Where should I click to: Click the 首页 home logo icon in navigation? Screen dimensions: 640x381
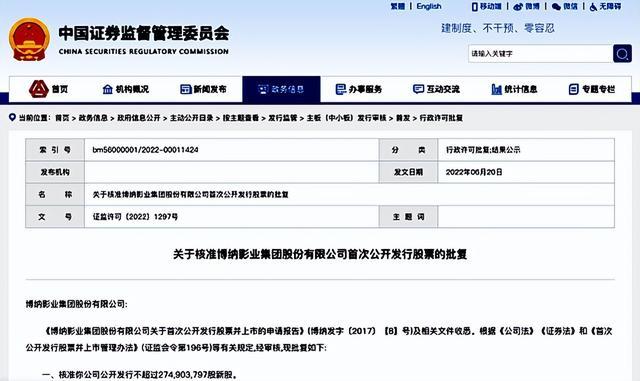[39, 89]
